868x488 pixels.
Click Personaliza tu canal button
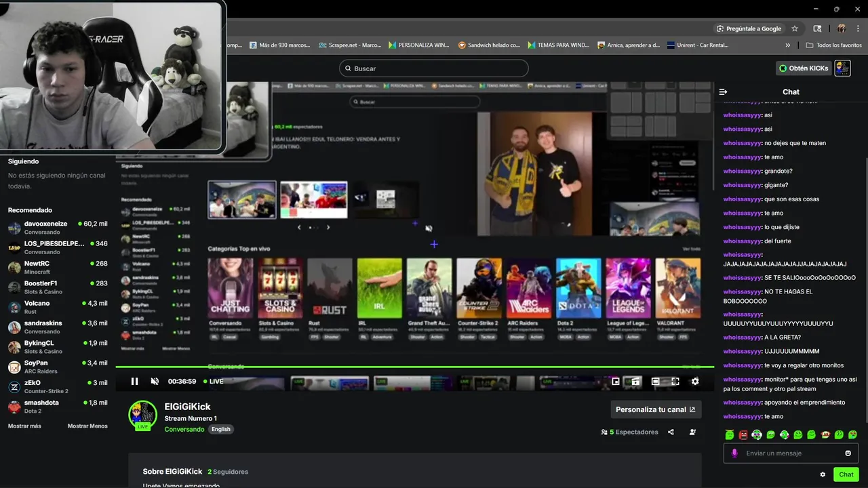(656, 409)
